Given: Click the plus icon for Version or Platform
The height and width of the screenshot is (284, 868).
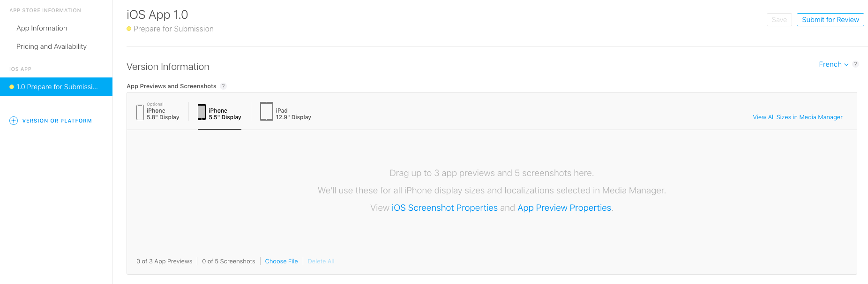Looking at the screenshot, I should [14, 121].
